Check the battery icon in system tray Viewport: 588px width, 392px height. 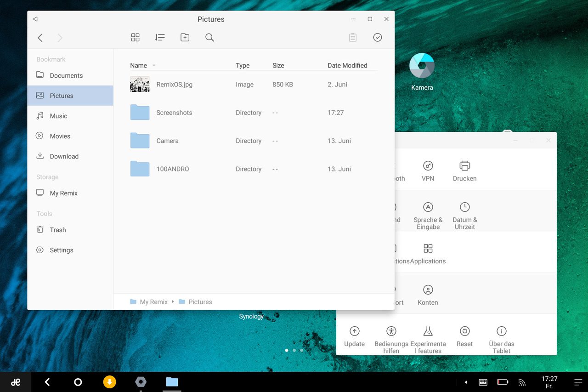click(503, 382)
